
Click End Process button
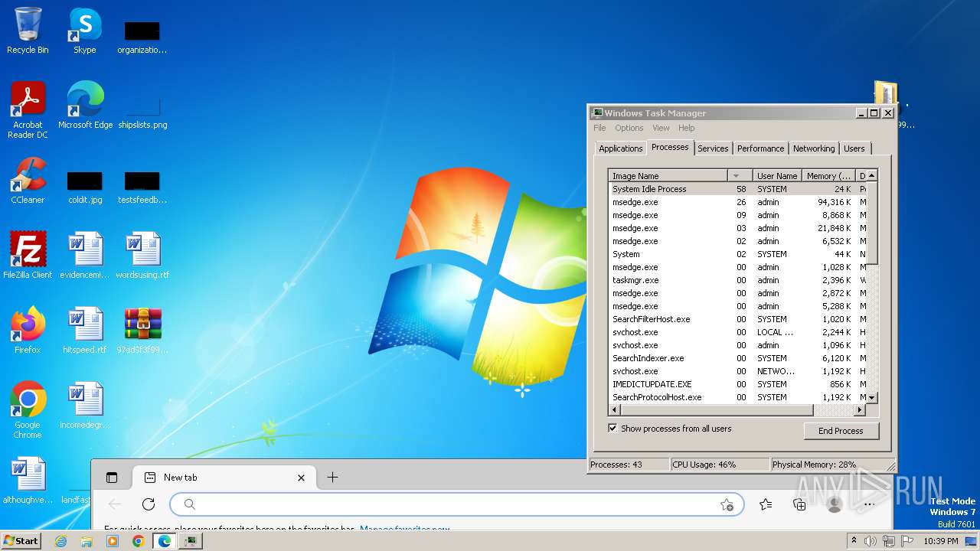point(841,431)
